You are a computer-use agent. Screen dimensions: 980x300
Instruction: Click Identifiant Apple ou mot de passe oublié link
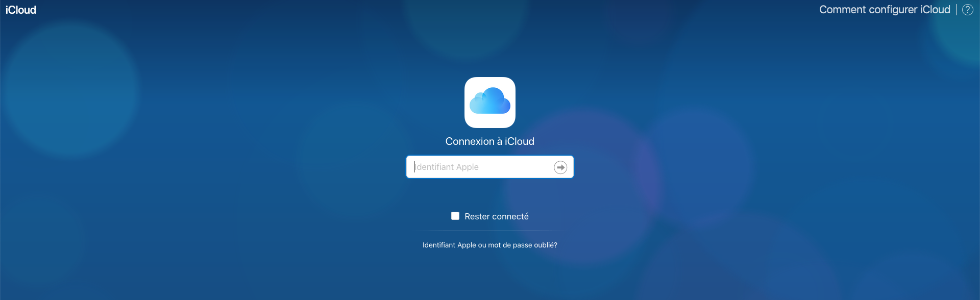pyautogui.click(x=490, y=245)
